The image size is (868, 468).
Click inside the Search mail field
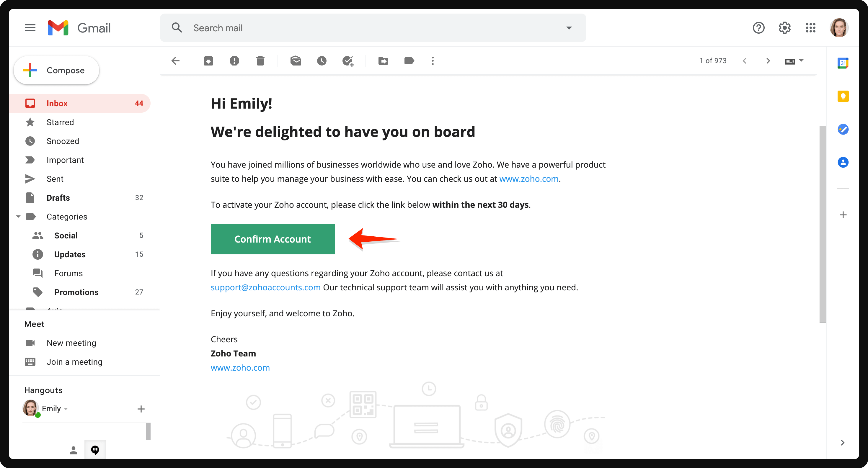tap(303, 28)
